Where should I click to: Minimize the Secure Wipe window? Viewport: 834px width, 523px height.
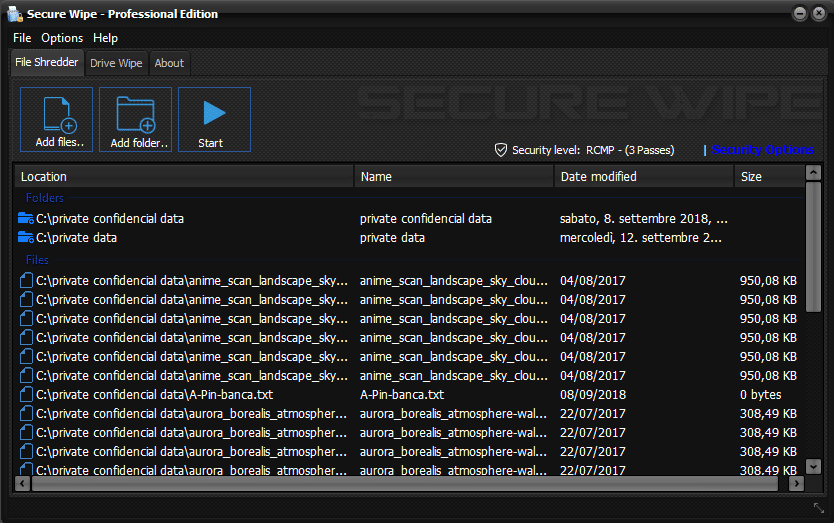pyautogui.click(x=799, y=13)
